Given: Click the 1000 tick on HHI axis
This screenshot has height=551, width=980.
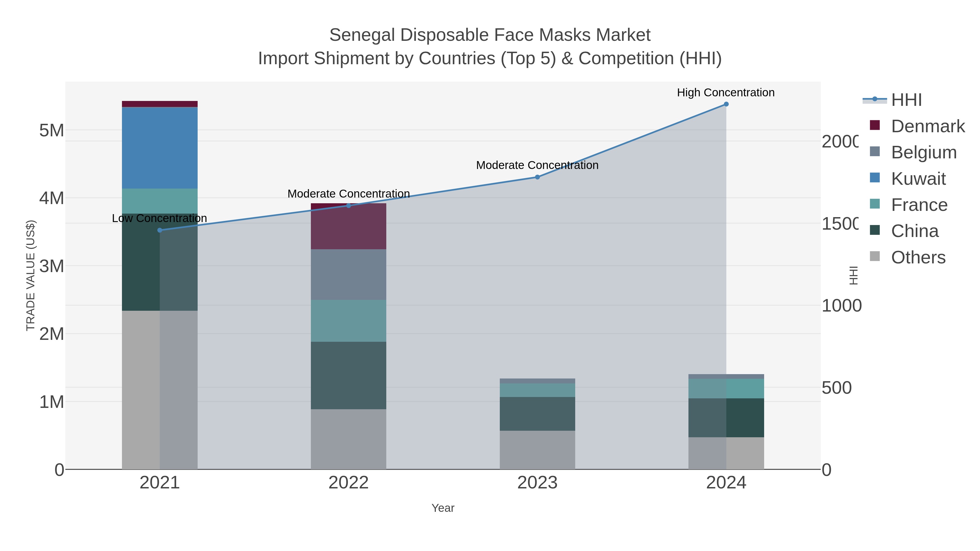Looking at the screenshot, I should click(841, 306).
